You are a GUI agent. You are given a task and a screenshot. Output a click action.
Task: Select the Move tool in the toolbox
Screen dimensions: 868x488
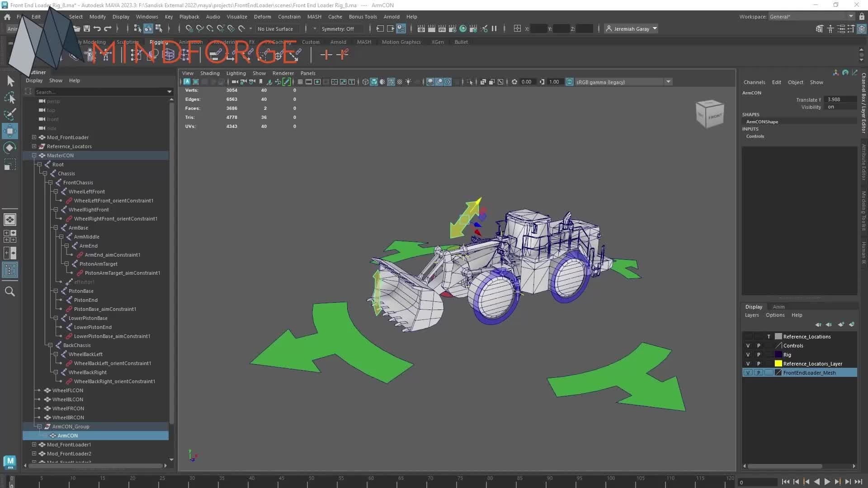10,131
